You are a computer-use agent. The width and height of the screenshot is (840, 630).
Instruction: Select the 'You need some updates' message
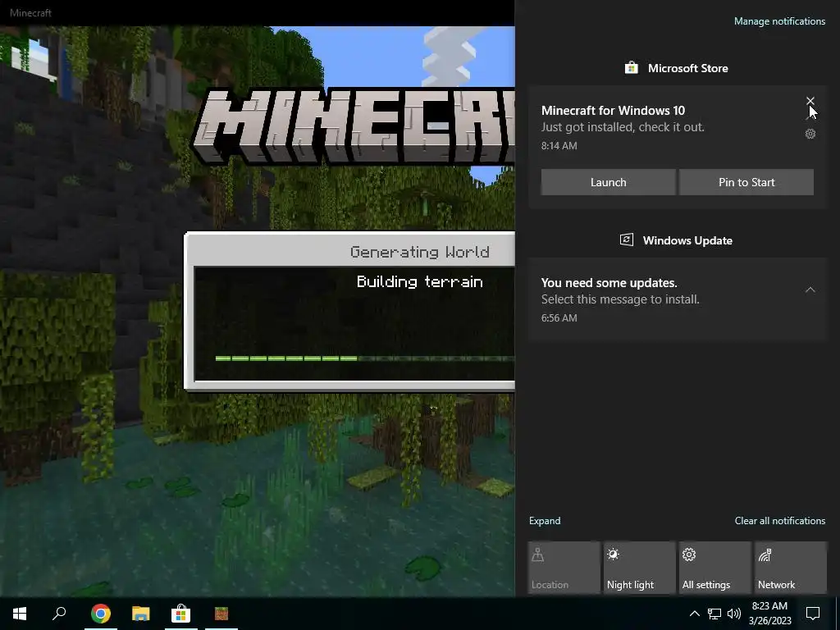pyautogui.click(x=678, y=299)
